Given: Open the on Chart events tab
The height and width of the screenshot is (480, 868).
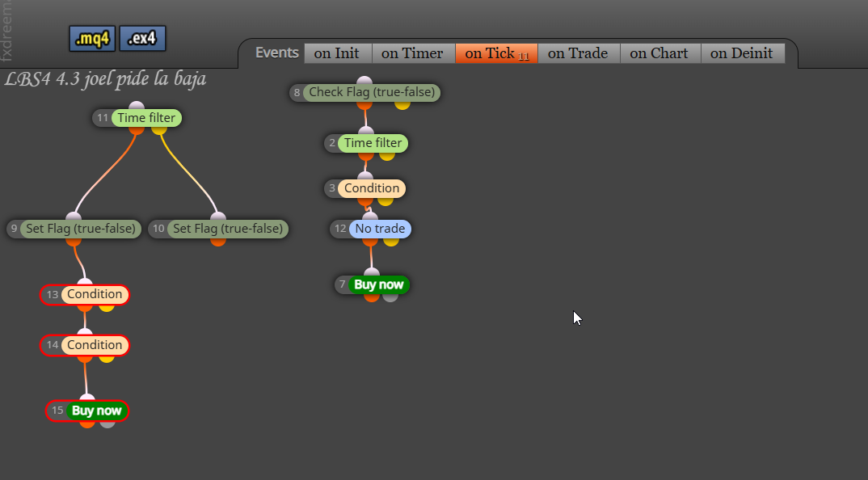Looking at the screenshot, I should (x=659, y=53).
